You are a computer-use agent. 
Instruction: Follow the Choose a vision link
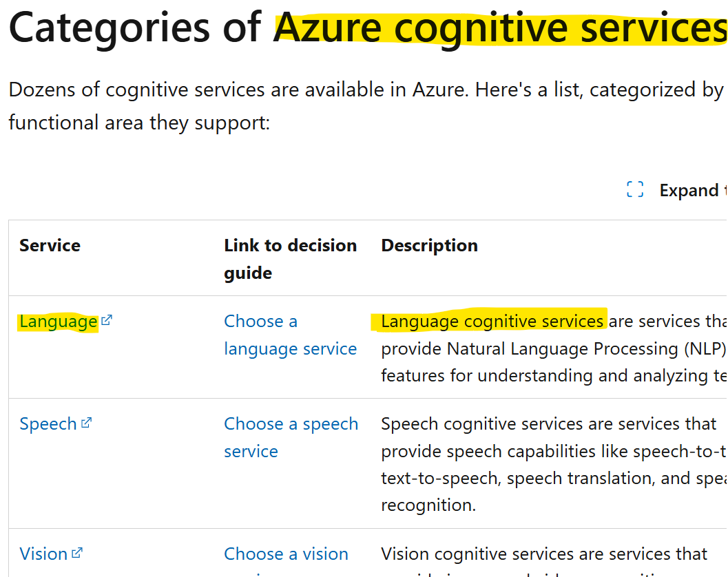pyautogui.click(x=286, y=554)
